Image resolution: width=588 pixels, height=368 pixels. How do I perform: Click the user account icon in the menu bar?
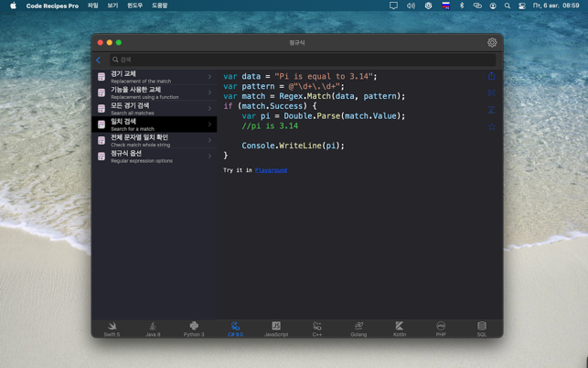pos(493,5)
